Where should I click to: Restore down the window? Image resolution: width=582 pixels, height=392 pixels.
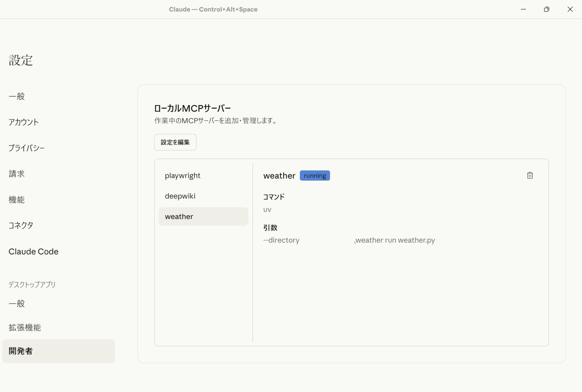pos(546,9)
